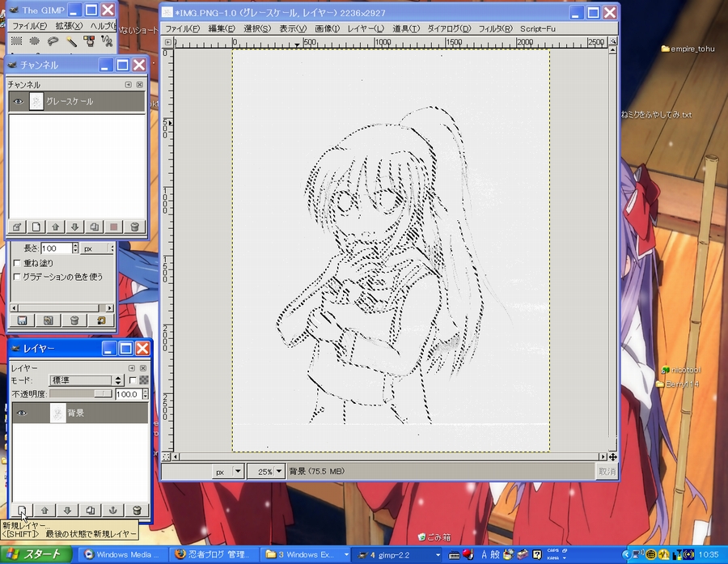Create a new layer in Layers panel

(x=22, y=510)
